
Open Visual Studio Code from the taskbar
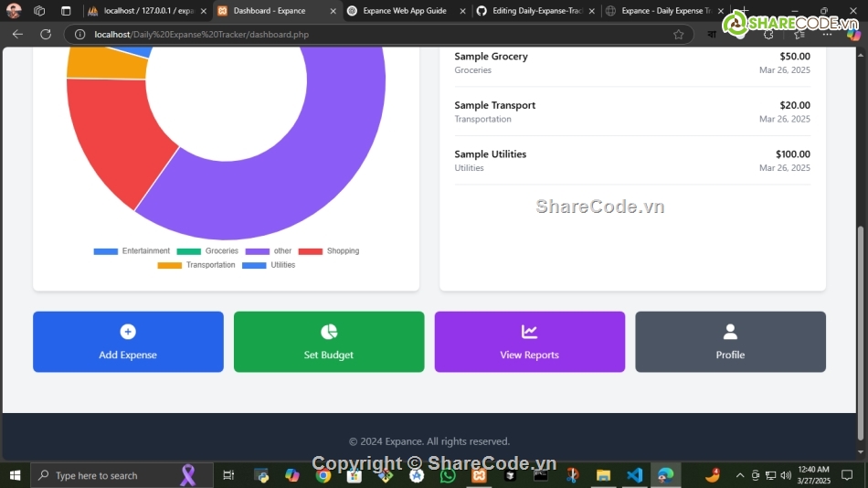pyautogui.click(x=634, y=475)
